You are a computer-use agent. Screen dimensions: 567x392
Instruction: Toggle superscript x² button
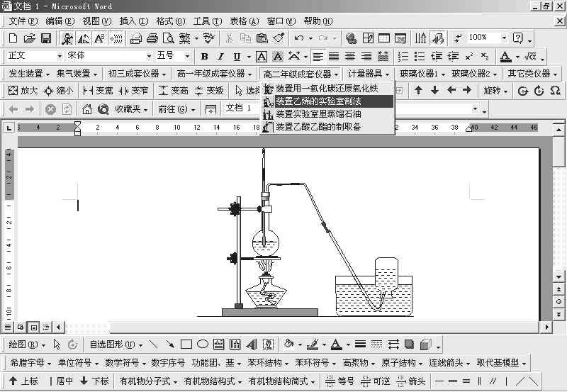(469, 57)
